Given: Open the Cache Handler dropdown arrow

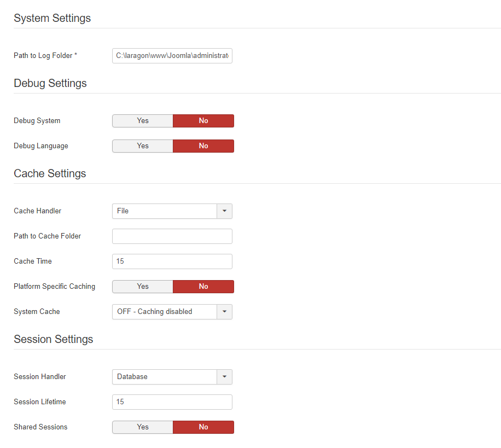Looking at the screenshot, I should tap(225, 211).
